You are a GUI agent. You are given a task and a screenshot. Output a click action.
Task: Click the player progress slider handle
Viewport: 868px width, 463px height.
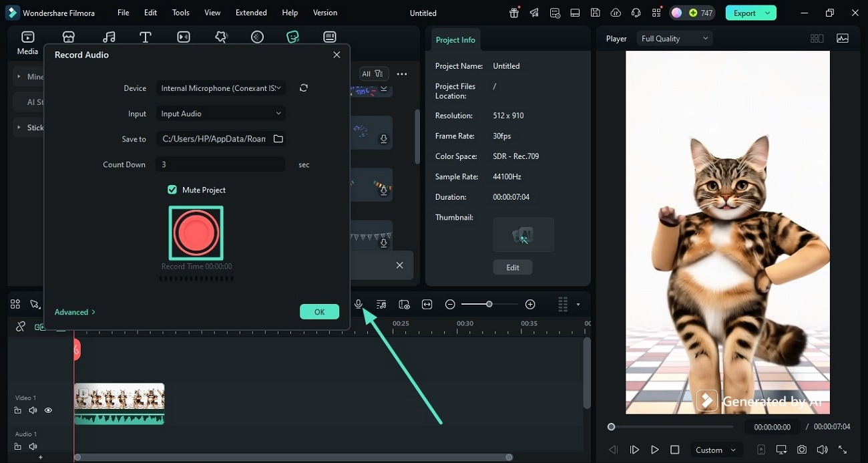click(x=611, y=426)
